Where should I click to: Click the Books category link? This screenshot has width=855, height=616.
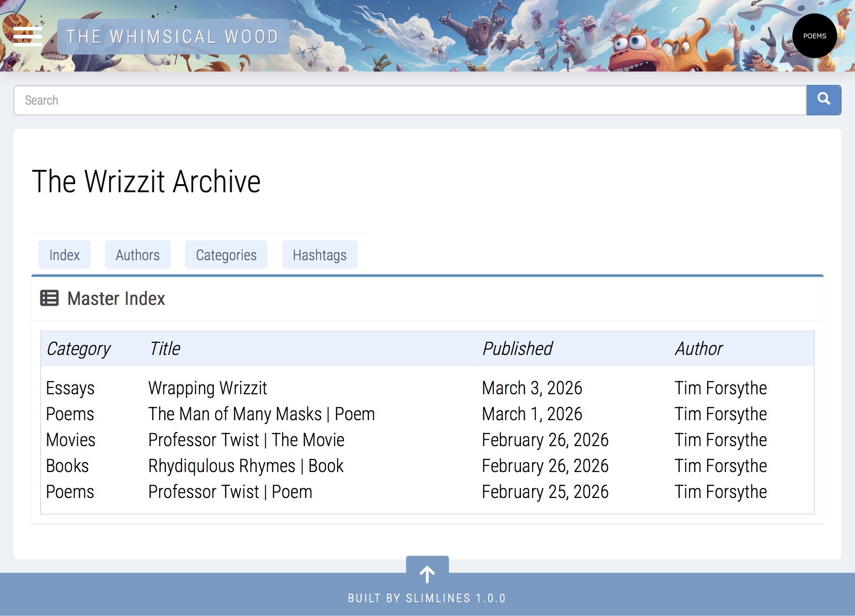[x=68, y=466]
